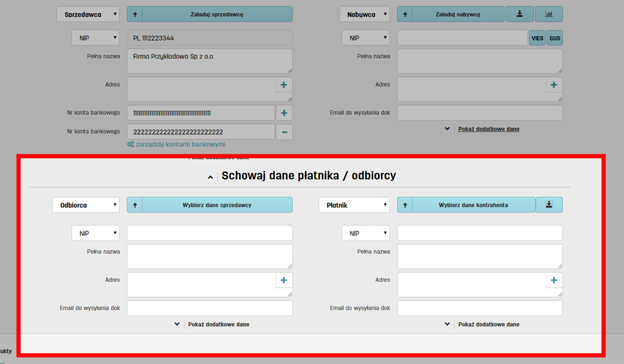Click plus icon in Płatnik Adres field

click(x=554, y=280)
